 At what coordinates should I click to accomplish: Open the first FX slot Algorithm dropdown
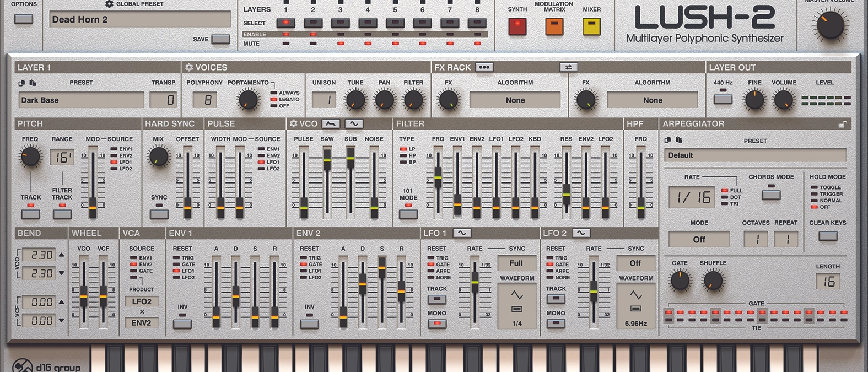515,100
